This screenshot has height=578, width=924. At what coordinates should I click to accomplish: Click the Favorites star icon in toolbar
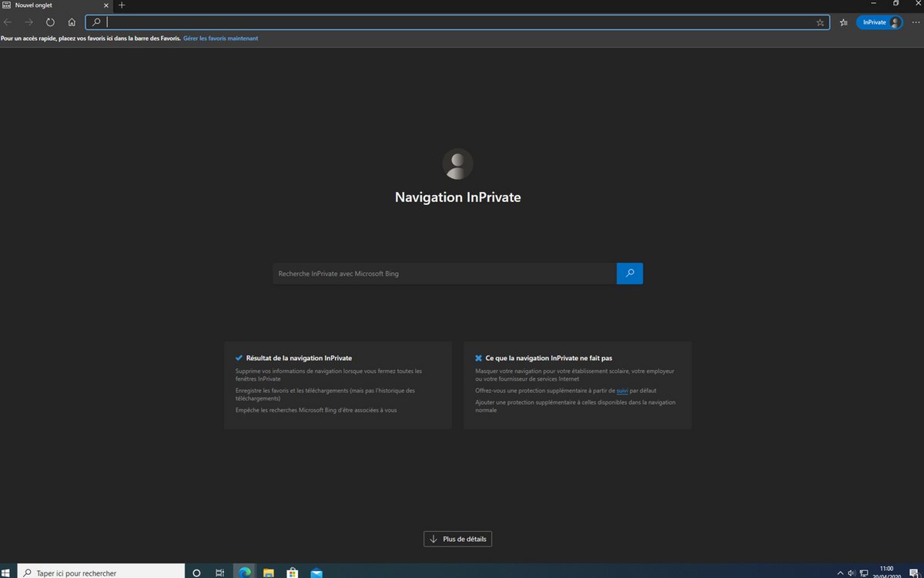[821, 22]
